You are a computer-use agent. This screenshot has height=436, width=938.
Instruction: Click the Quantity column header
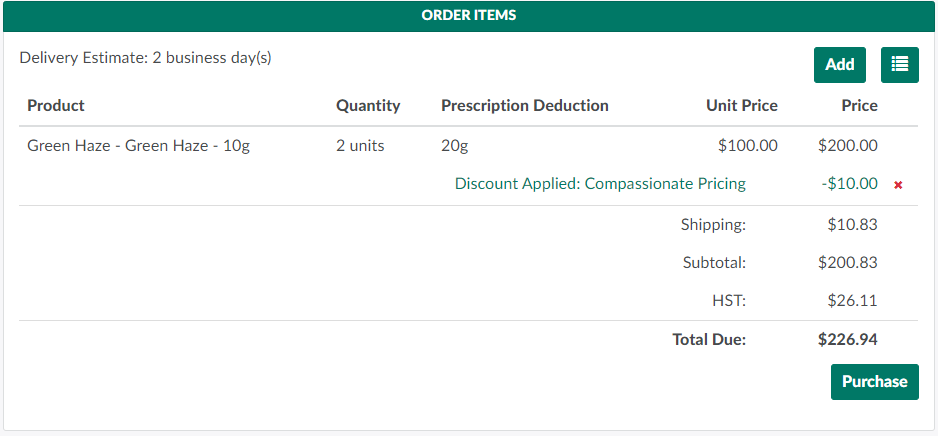(368, 106)
